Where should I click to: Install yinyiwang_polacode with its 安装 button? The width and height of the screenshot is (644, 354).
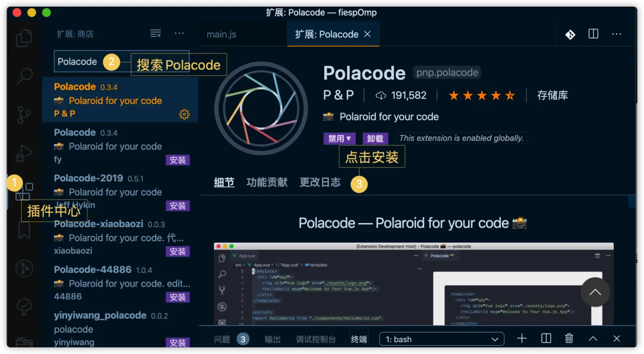(178, 343)
